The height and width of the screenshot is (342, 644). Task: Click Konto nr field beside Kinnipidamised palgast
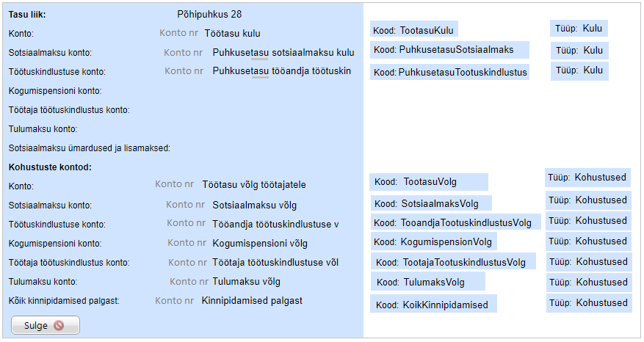point(174,300)
